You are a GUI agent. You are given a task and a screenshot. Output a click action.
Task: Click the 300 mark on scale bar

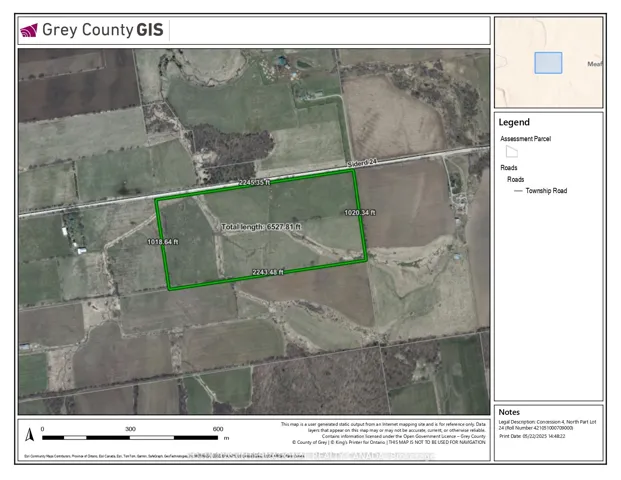coord(130,429)
